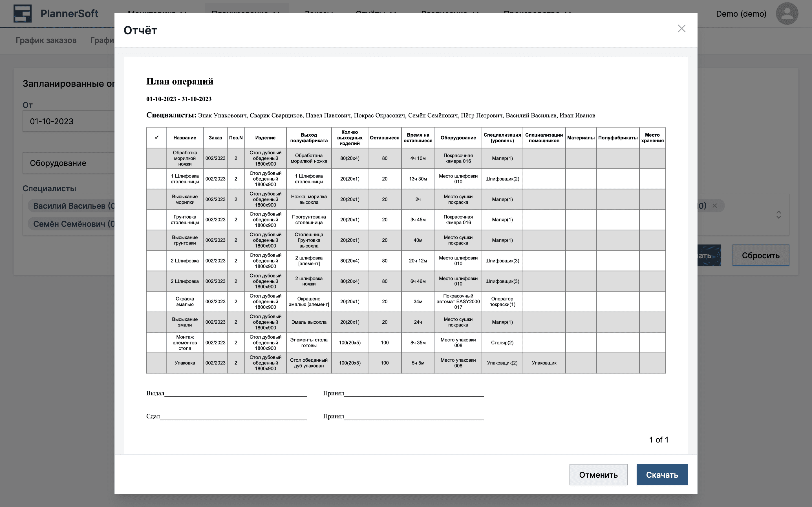The height and width of the screenshot is (507, 812).
Task: Click the Сбросить button
Action: pos(760,255)
